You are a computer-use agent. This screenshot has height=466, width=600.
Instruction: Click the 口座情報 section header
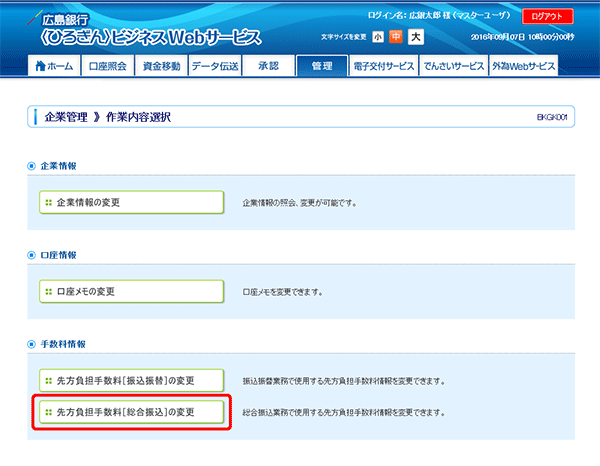pyautogui.click(x=58, y=255)
